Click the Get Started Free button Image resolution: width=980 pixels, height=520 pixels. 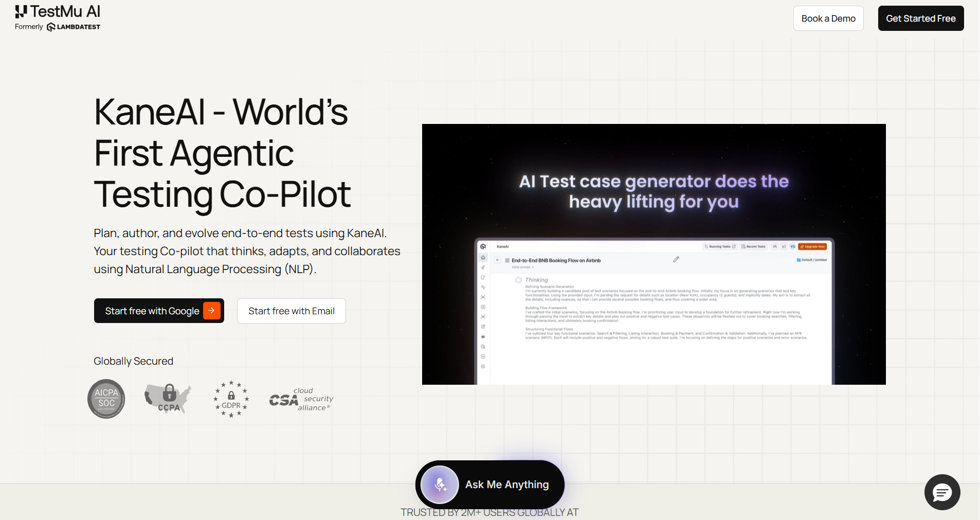coord(921,19)
